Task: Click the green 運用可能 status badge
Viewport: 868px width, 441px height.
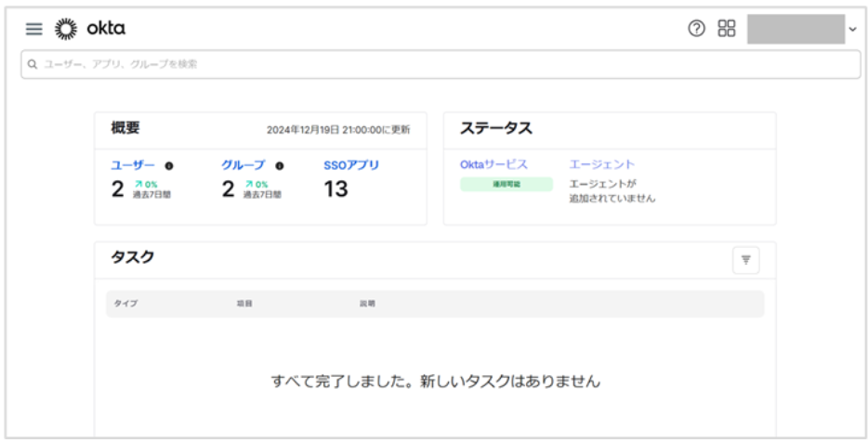Action: tap(506, 185)
